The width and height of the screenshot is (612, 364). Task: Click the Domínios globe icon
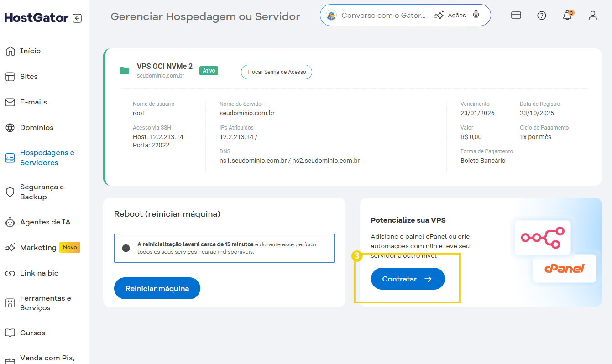point(10,127)
